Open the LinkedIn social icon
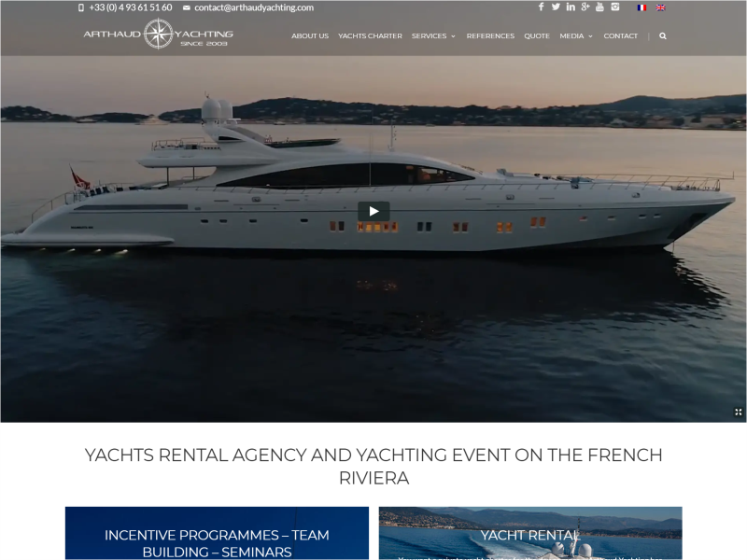747x560 pixels. click(x=571, y=7)
